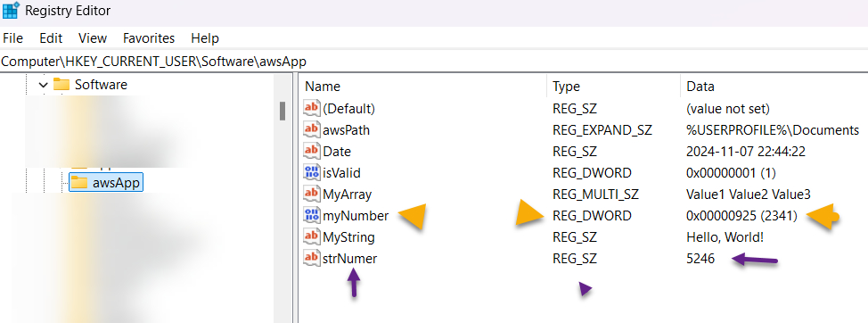Click the 0x00000925 (2341) data cell

(741, 216)
